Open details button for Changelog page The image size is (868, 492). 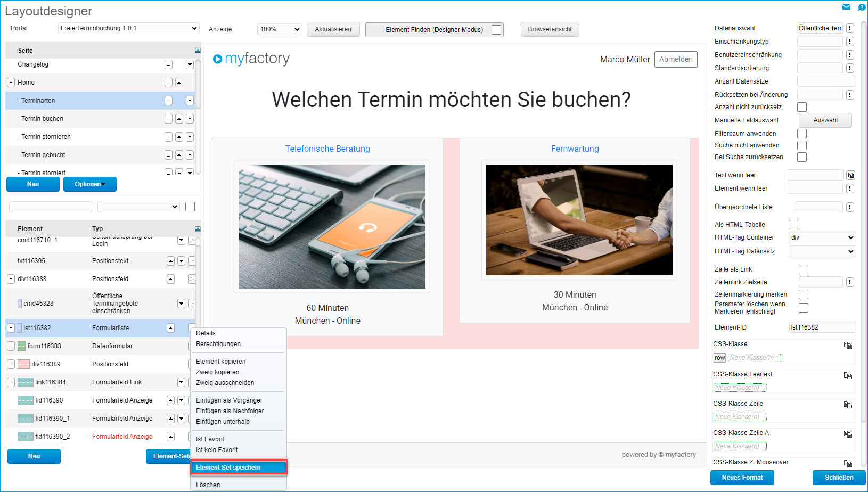pos(168,64)
